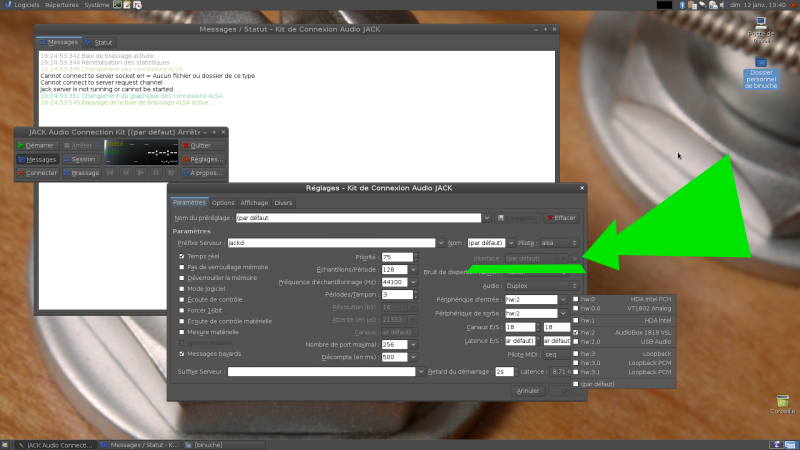The height and width of the screenshot is (450, 800).
Task: Open the Décompte (en ms) dropdown
Action: (413, 357)
